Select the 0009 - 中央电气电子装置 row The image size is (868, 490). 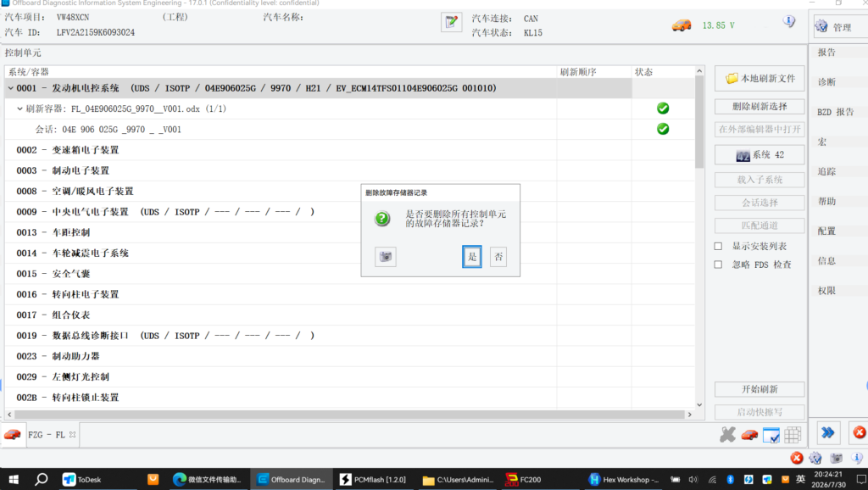pyautogui.click(x=350, y=212)
